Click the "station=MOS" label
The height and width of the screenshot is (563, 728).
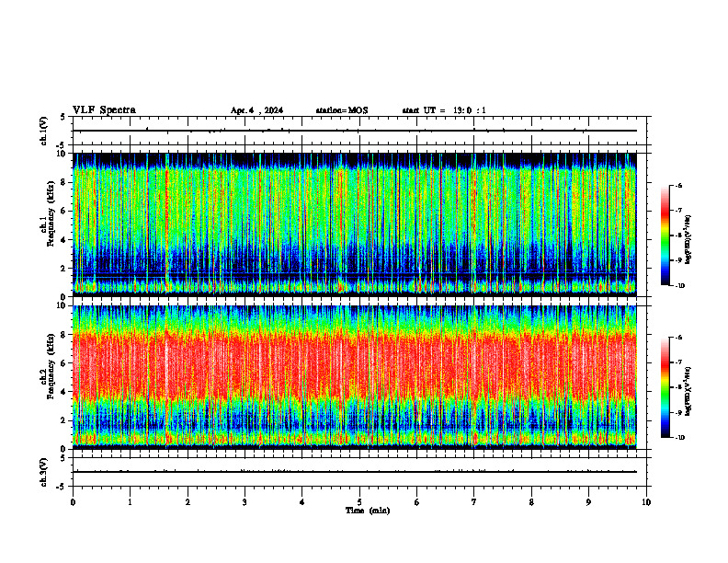click(x=342, y=110)
